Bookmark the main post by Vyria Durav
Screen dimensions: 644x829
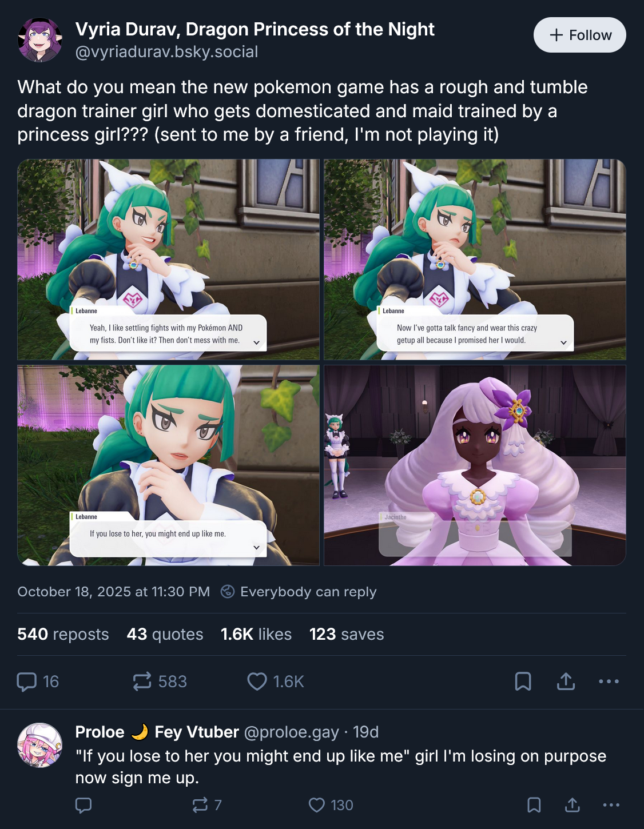tap(523, 681)
